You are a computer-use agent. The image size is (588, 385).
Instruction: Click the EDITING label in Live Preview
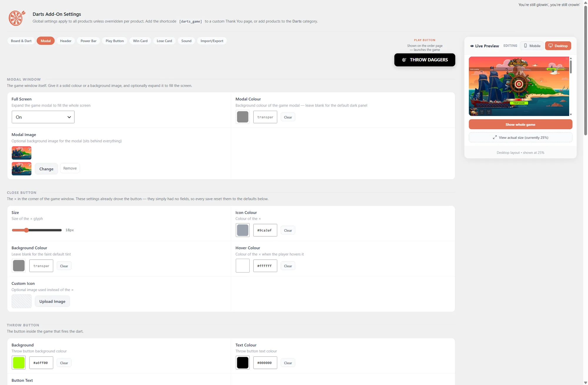tap(510, 46)
